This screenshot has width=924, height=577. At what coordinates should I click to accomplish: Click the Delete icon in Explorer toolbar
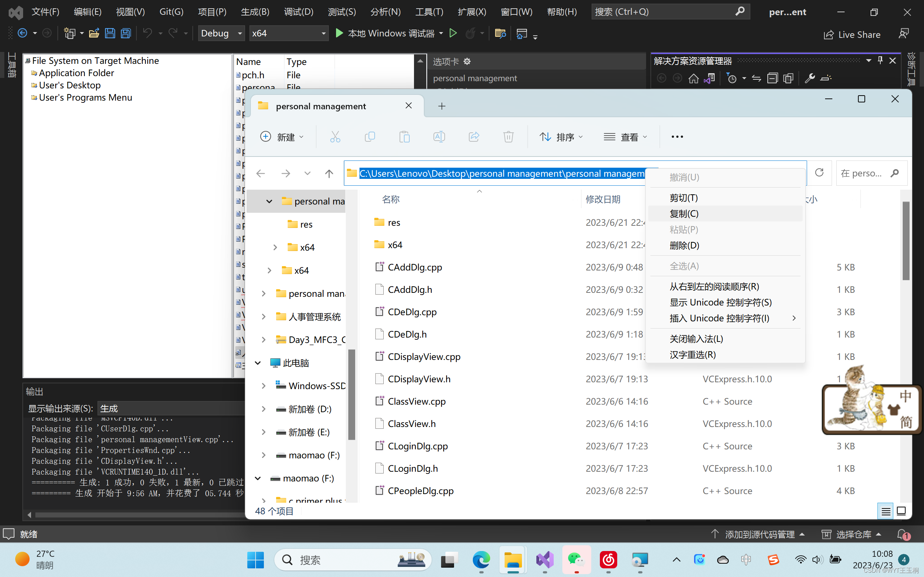click(508, 137)
